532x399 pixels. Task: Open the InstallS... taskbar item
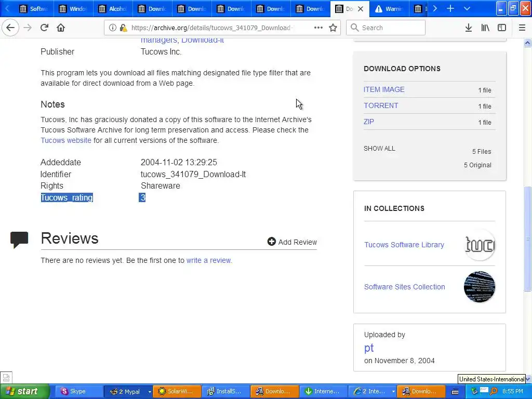(225, 391)
